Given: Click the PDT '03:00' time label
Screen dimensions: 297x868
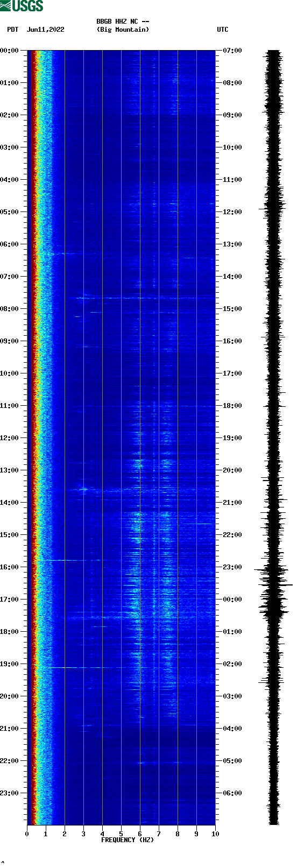Looking at the screenshot, I should (10, 147).
